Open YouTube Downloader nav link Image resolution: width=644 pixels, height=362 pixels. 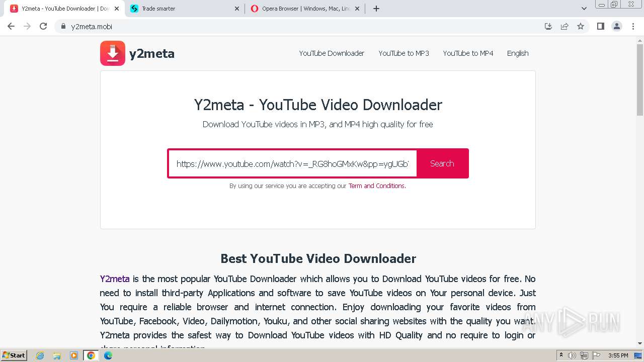[332, 53]
